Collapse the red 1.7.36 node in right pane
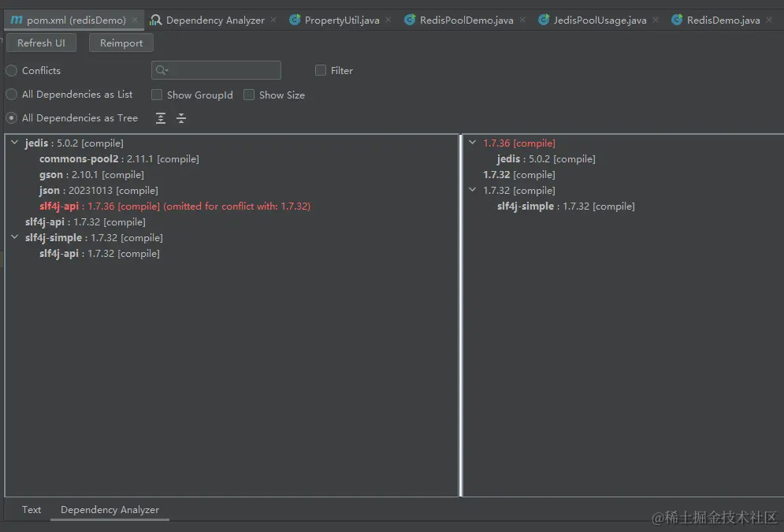Screen dimensions: 784x532 pos(473,143)
